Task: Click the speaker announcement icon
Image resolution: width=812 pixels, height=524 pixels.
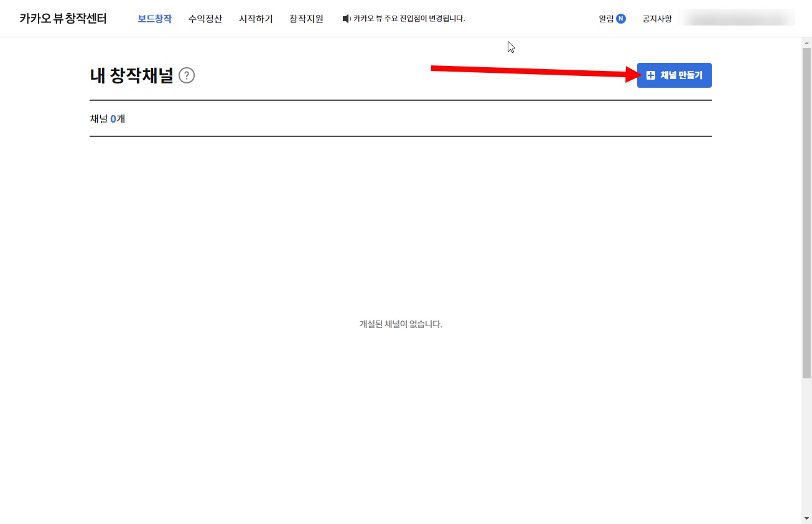Action: (347, 19)
